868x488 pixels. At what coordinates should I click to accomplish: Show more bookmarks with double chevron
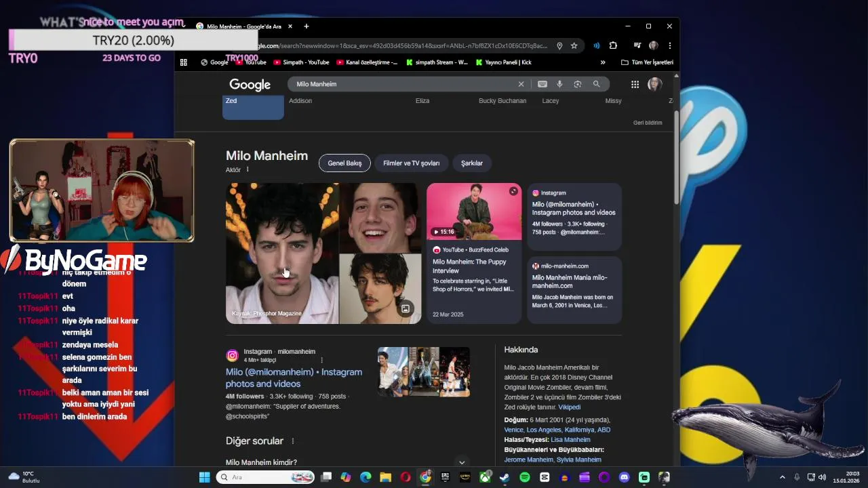tap(603, 62)
